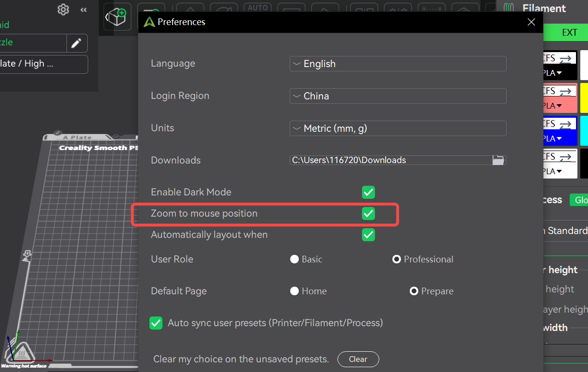Image resolution: width=588 pixels, height=372 pixels.
Task: Click the Login Region label
Action: pyautogui.click(x=180, y=96)
